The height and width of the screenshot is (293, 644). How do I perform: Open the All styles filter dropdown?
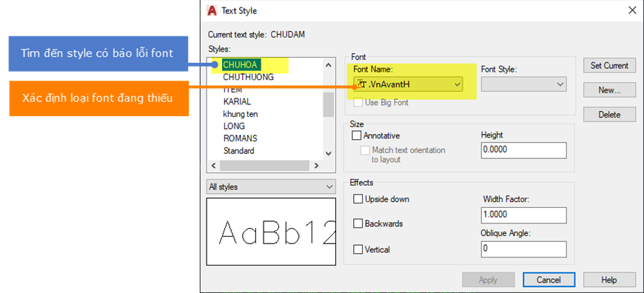tap(271, 186)
